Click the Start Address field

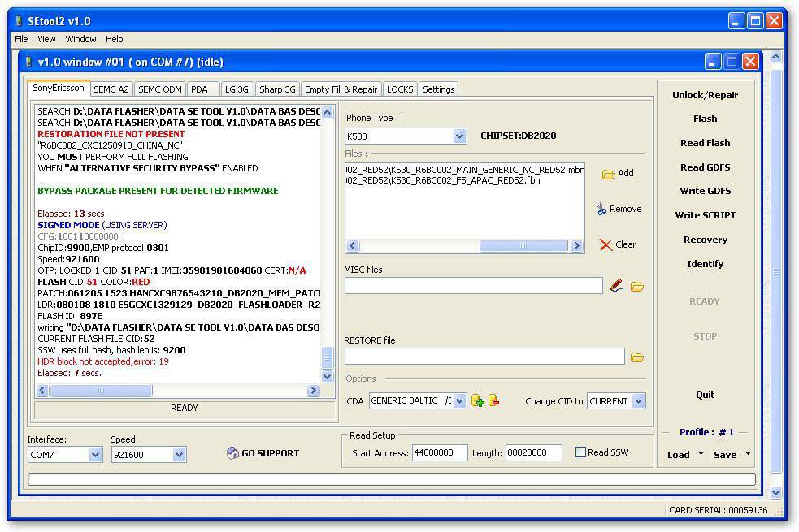tap(440, 452)
